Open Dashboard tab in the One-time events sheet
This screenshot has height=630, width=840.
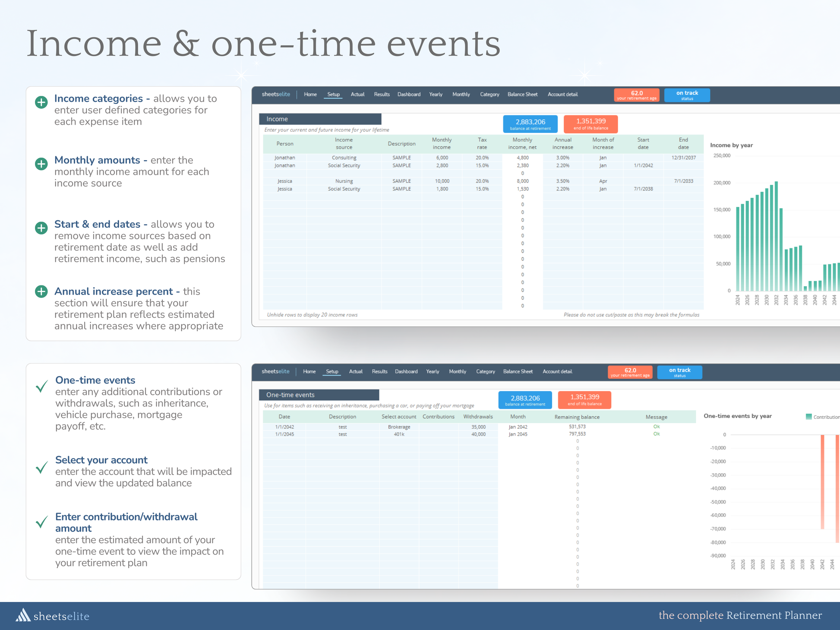pyautogui.click(x=406, y=371)
